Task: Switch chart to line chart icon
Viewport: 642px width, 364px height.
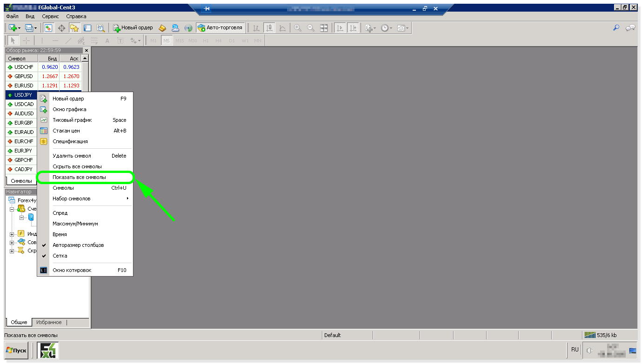Action: 282,28
